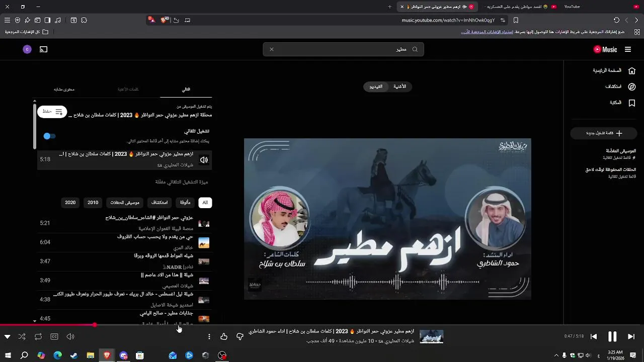Pause the currently playing song

point(612,336)
